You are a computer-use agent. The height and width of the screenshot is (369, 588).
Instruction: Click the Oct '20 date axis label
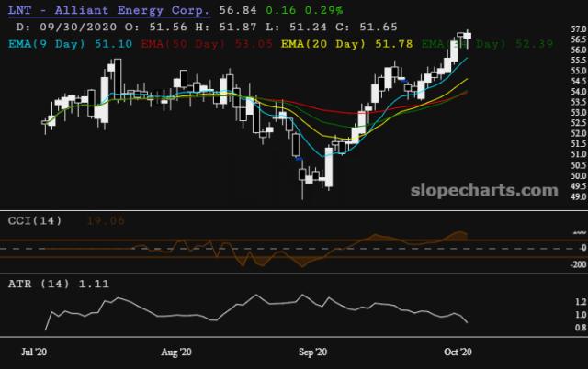point(458,352)
